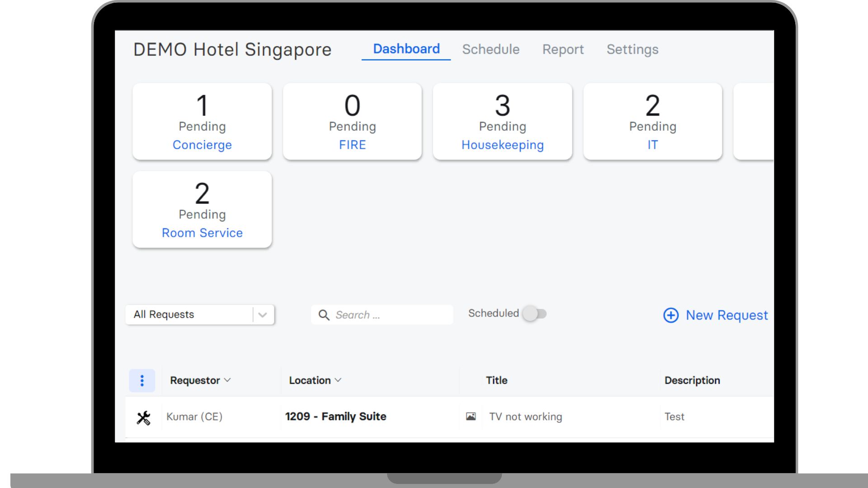Open the three-dot column options menu
The image size is (868, 488).
(x=142, y=380)
